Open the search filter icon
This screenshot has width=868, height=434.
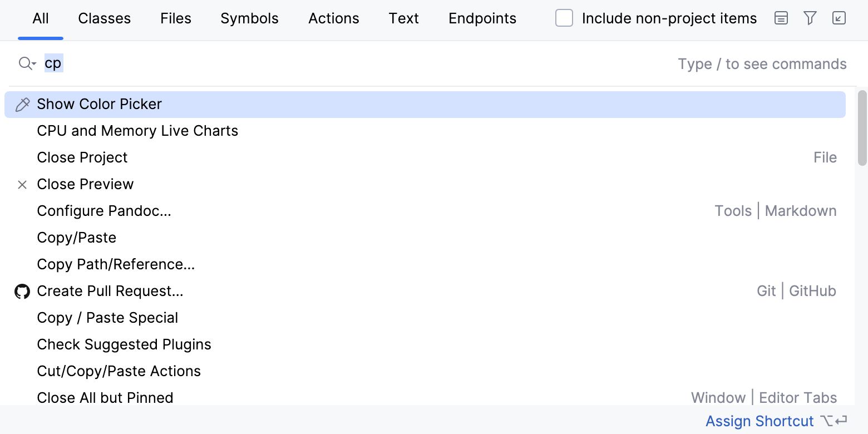(x=810, y=18)
